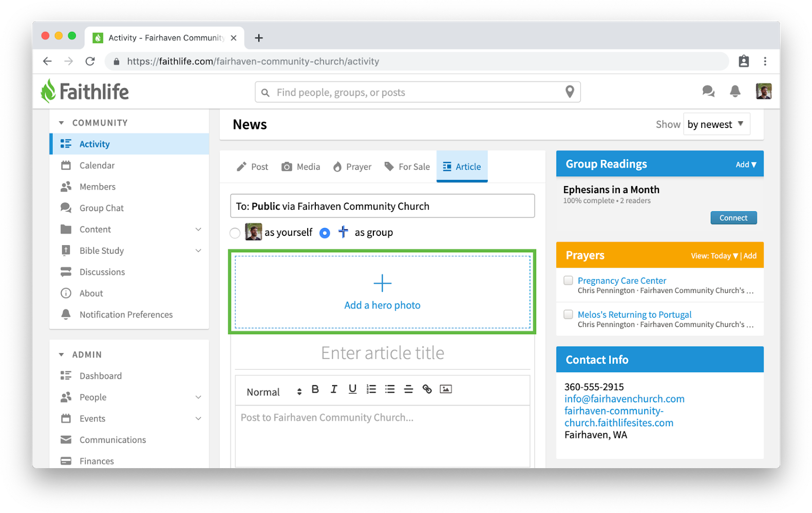The image size is (812, 513).
Task: Click the browser back arrow
Action: pyautogui.click(x=47, y=61)
